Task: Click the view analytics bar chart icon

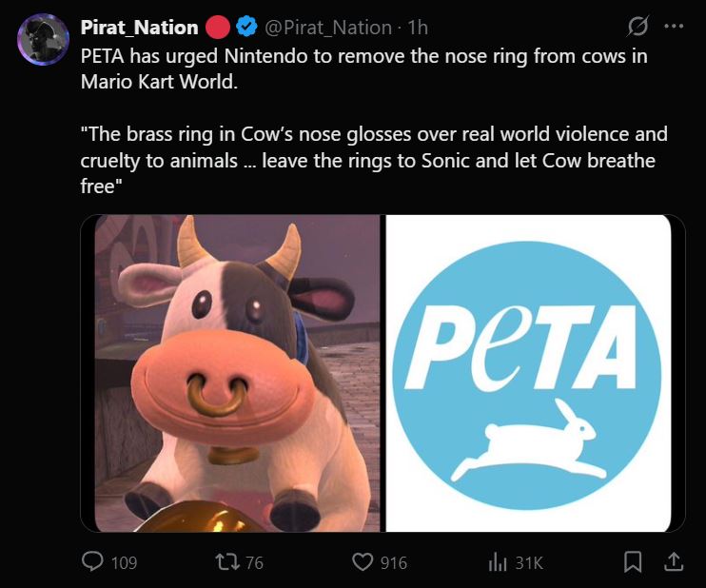Action: click(x=497, y=562)
